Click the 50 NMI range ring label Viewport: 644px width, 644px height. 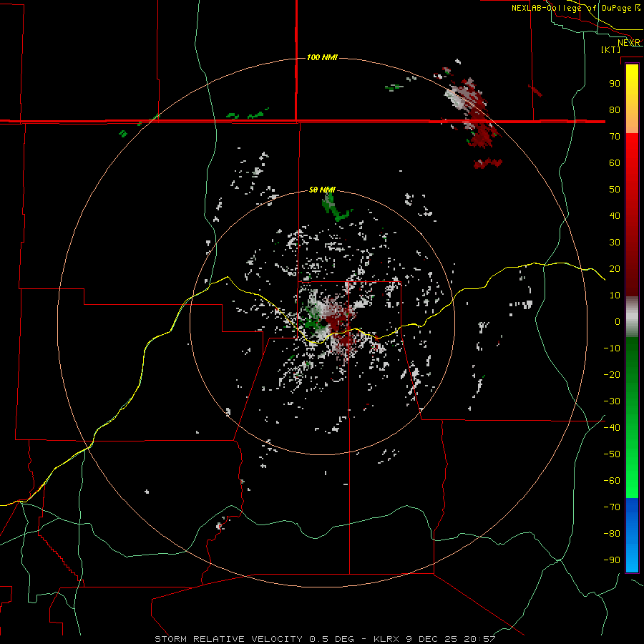tap(323, 190)
